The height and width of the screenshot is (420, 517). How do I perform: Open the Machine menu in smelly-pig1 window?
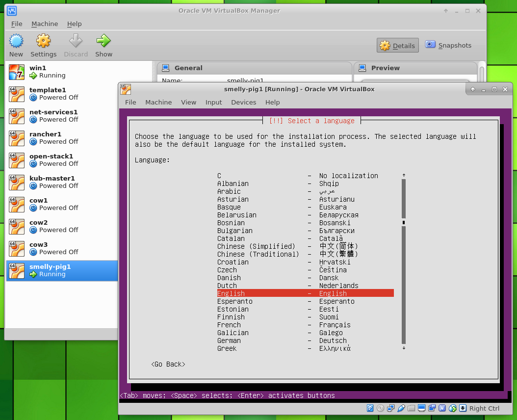tap(158, 102)
